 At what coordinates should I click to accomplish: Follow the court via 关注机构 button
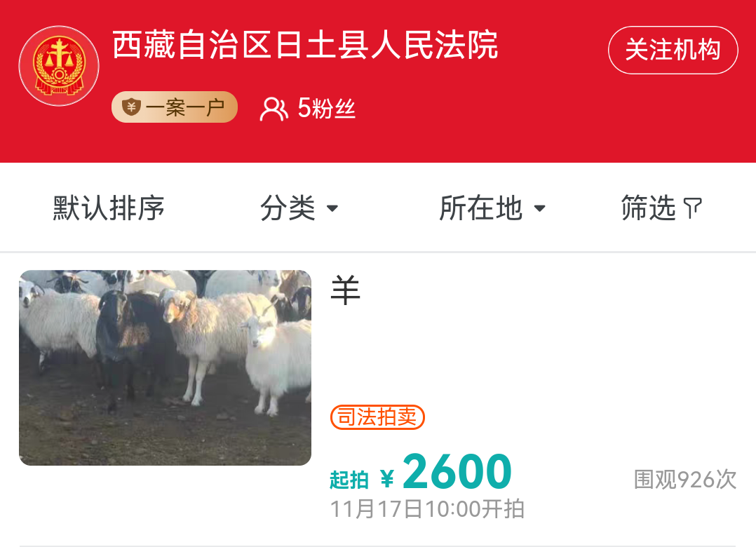coord(673,50)
